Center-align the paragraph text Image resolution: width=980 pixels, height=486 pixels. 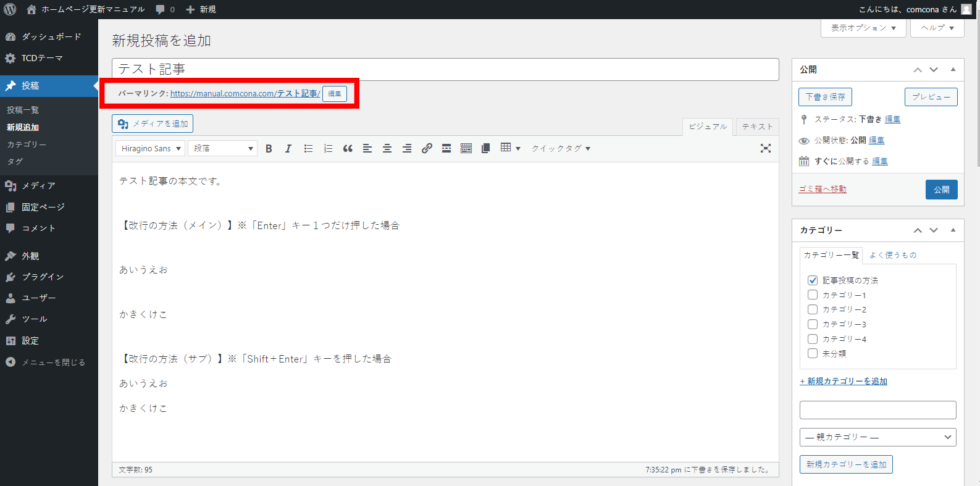click(x=387, y=149)
